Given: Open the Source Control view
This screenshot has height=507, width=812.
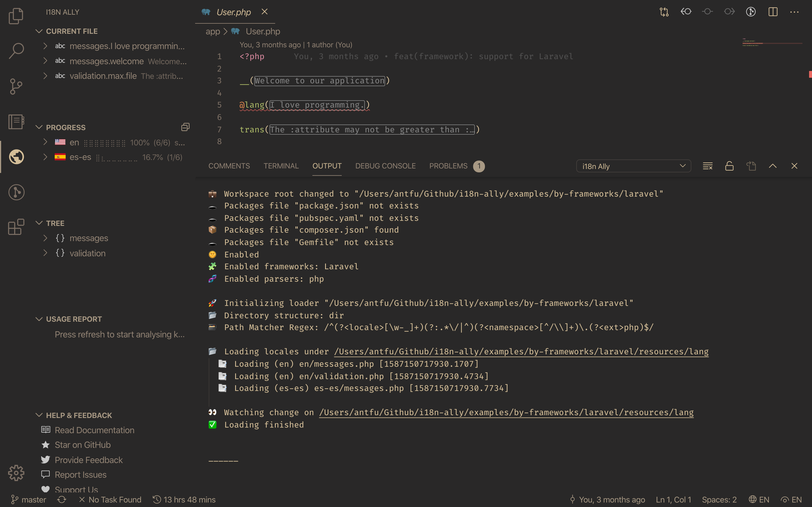Looking at the screenshot, I should coord(16,87).
